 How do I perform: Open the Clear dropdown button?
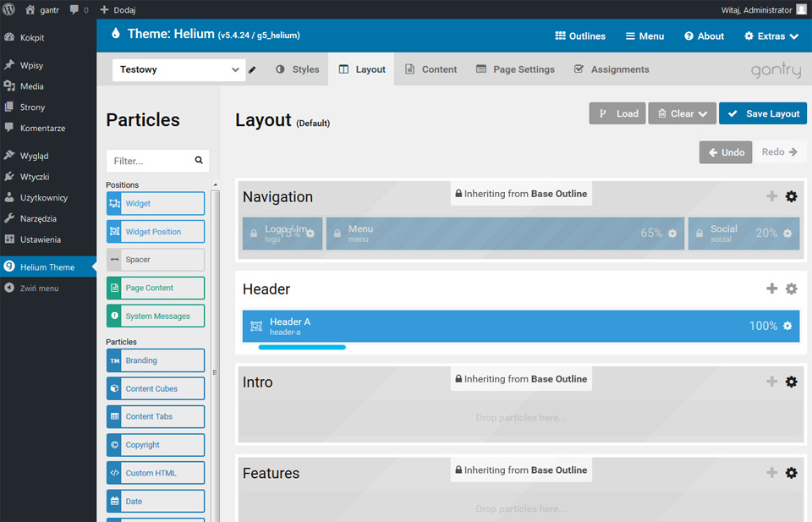click(x=682, y=113)
